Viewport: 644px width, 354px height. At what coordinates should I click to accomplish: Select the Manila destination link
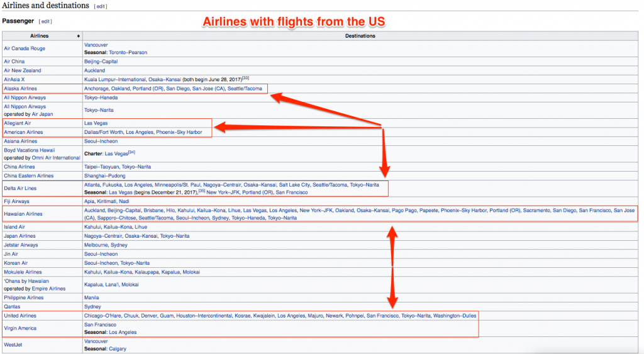92,297
